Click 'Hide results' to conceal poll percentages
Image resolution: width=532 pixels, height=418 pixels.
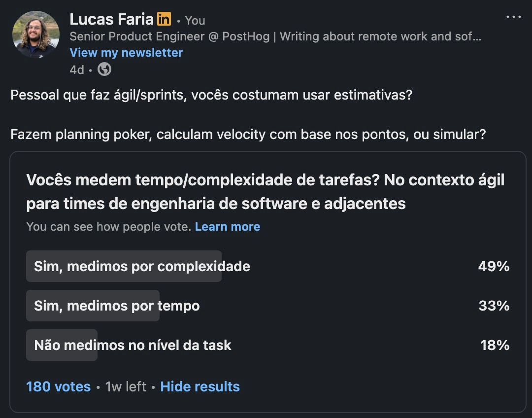point(200,386)
